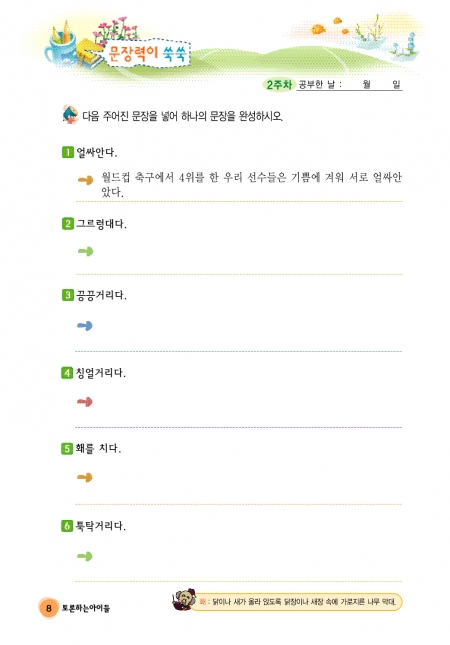Click the green number 2 badge
The width and height of the screenshot is (450, 645).
67,224
